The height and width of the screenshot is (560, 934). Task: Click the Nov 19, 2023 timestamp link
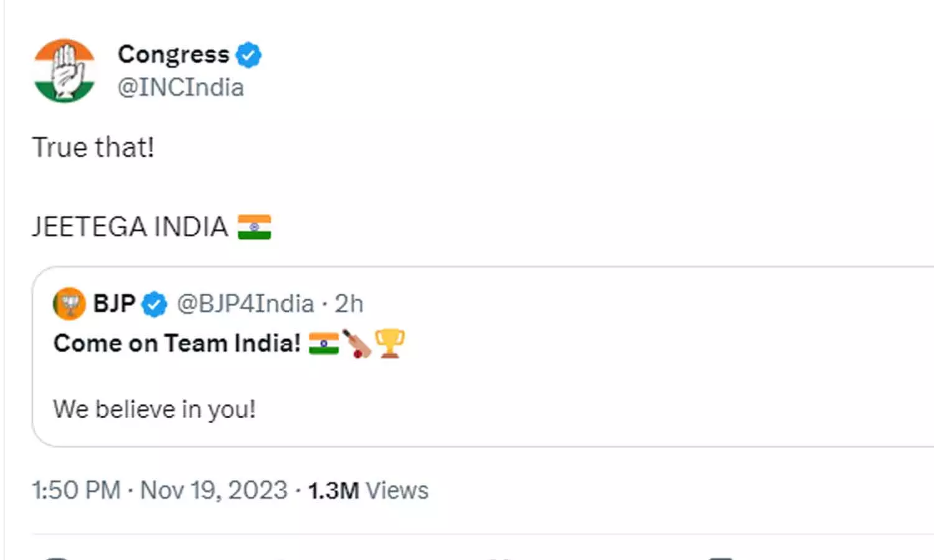pos(215,490)
